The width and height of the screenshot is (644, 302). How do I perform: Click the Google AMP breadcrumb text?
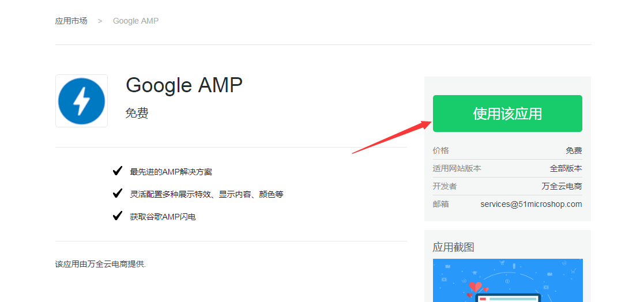[x=135, y=21]
